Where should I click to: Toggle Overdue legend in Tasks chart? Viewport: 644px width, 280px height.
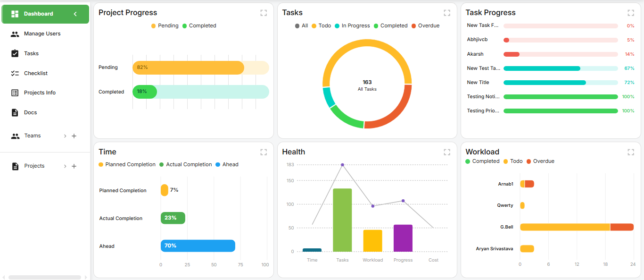coord(425,26)
